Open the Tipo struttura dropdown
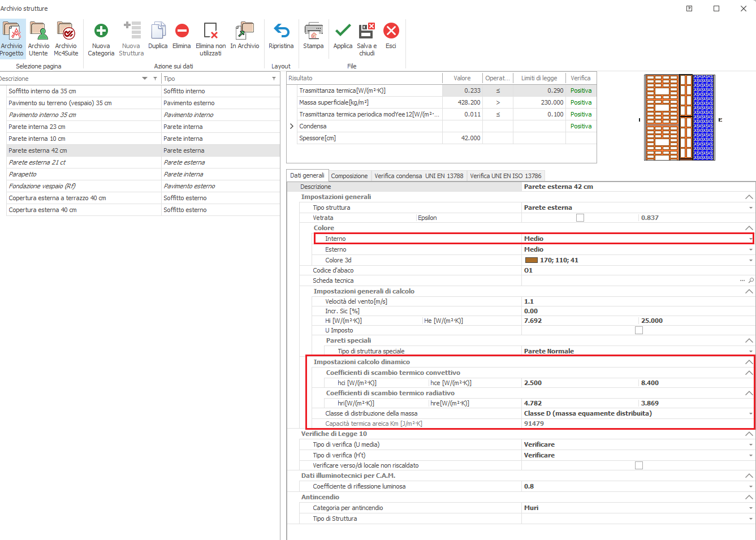Screen dimensions: 756x540 click(x=750, y=208)
